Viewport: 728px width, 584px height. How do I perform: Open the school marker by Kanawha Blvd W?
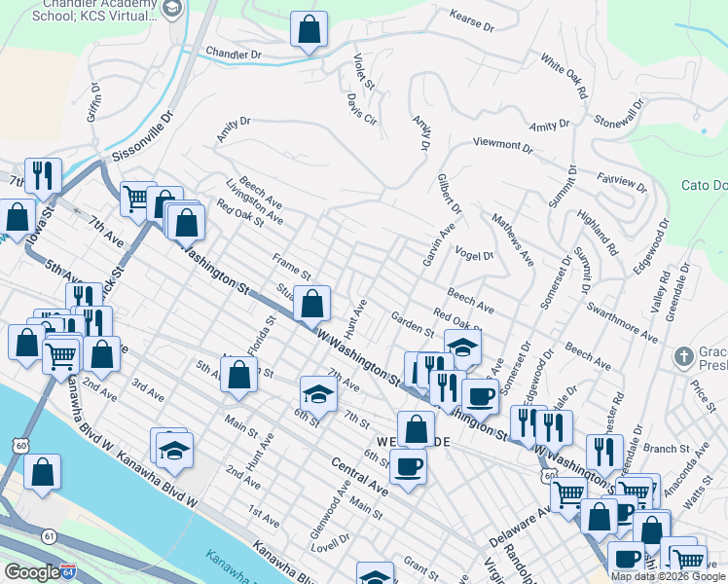(x=174, y=452)
